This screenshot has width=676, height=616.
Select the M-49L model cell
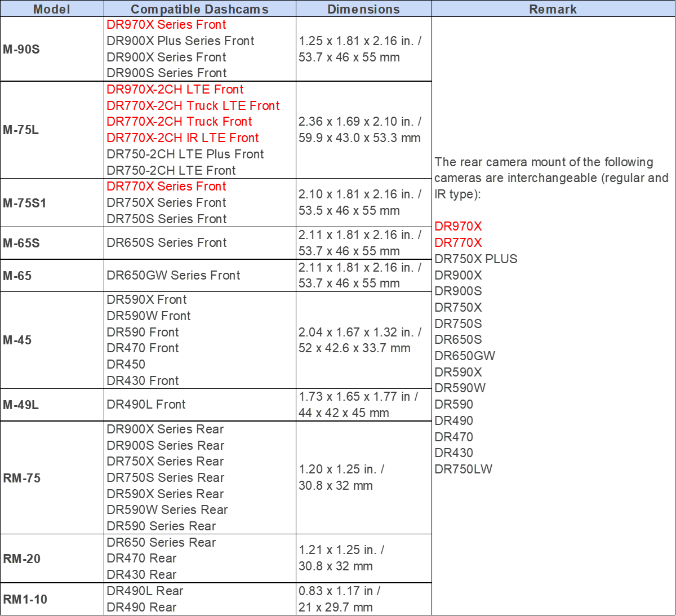coord(52,405)
